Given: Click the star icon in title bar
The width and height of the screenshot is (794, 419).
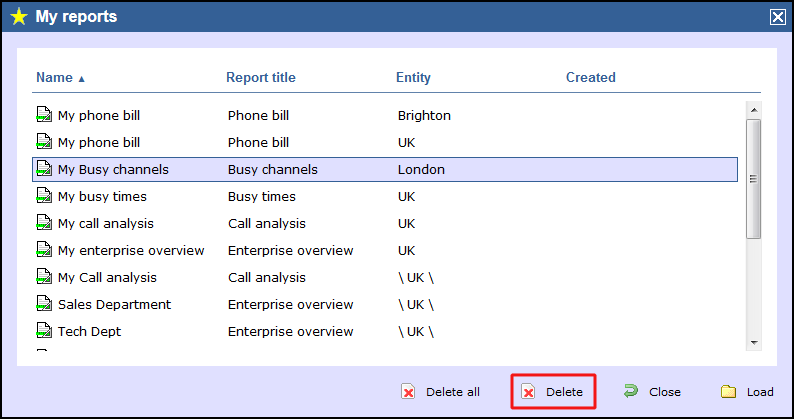Looking at the screenshot, I should [19, 16].
